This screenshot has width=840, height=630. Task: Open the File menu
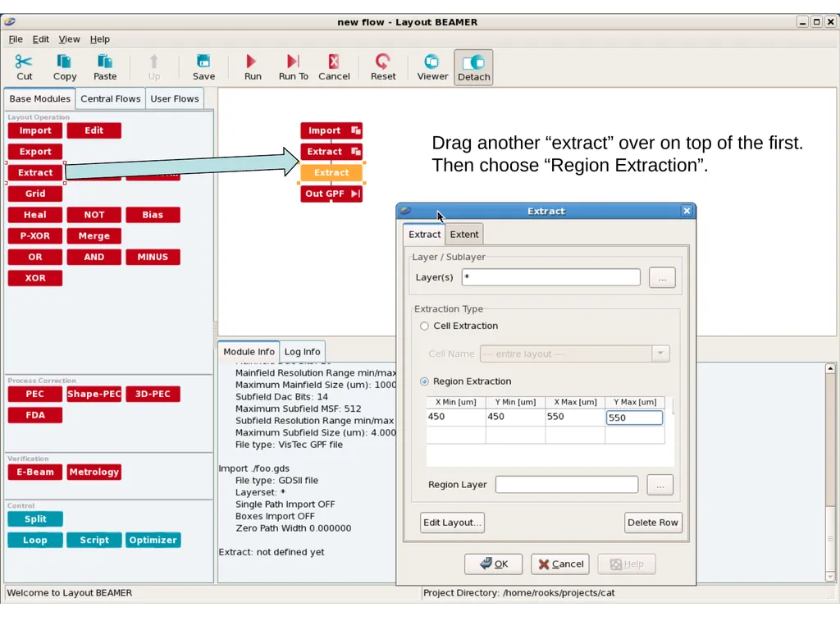16,39
